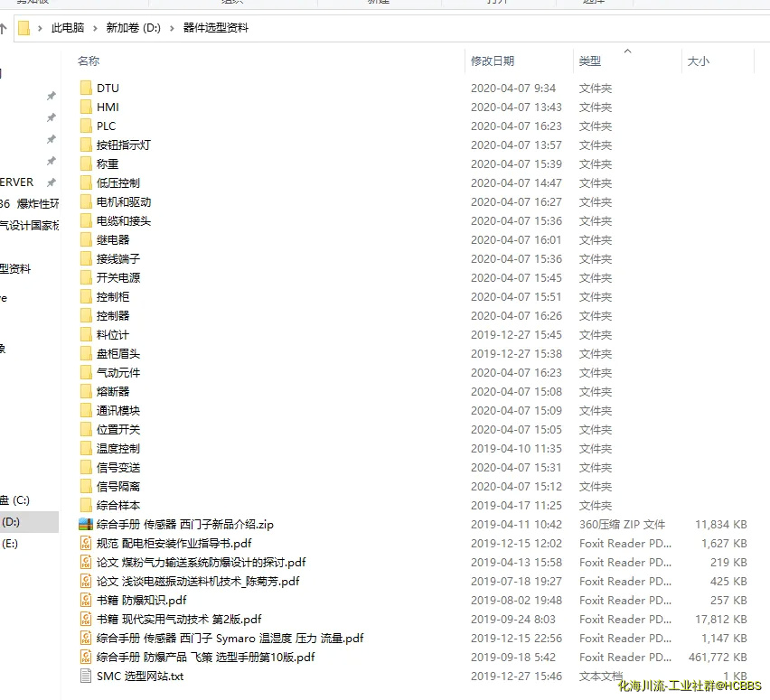Select the 温度控制 folder name

pyautogui.click(x=118, y=449)
